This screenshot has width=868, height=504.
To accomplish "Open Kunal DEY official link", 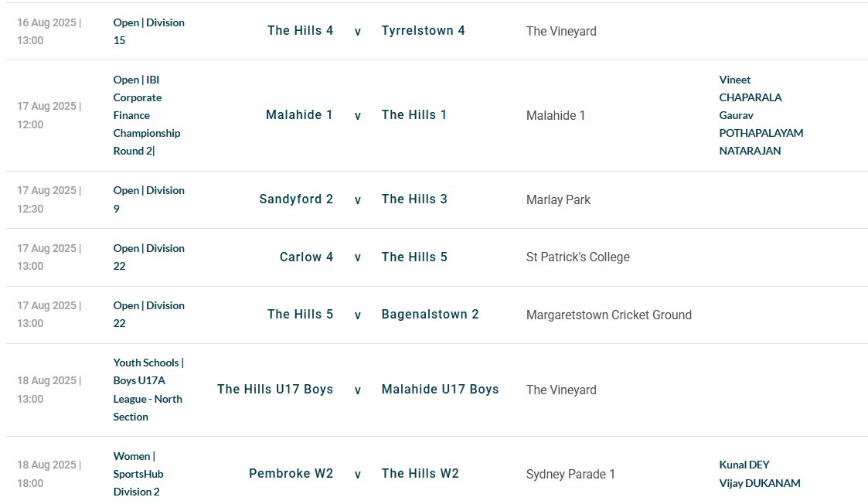I will 744,465.
